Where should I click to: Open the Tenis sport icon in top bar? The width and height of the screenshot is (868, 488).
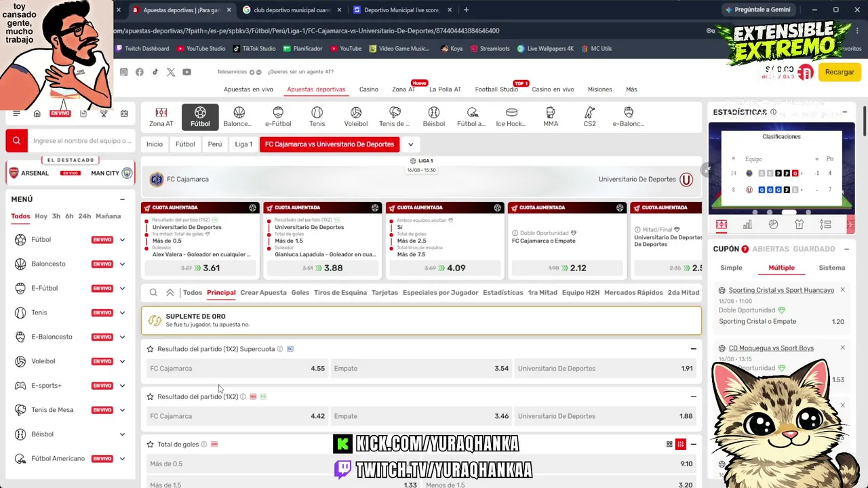coord(317,117)
